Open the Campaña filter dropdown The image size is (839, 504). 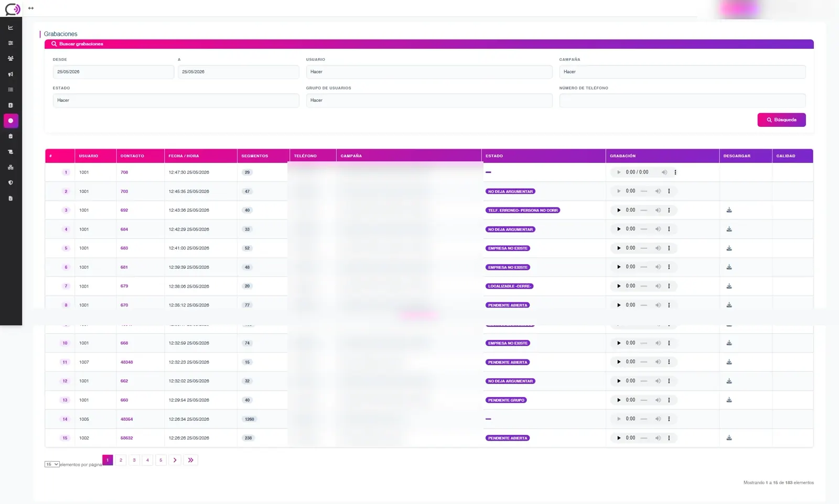click(682, 72)
